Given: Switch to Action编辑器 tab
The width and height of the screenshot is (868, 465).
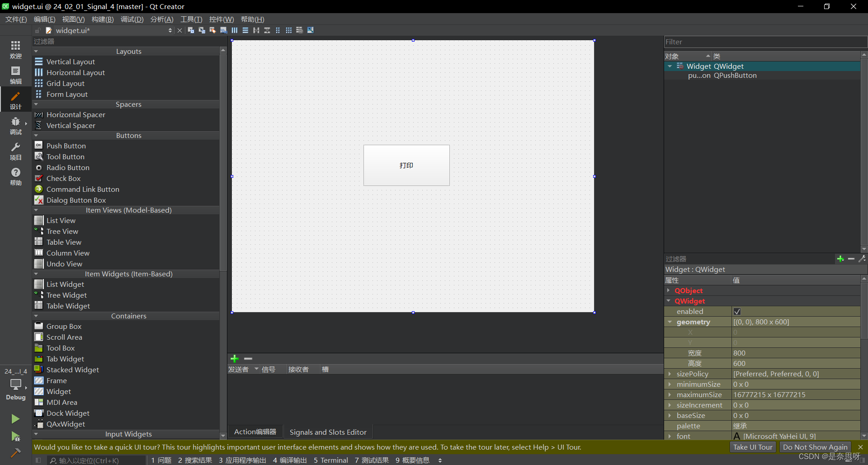Looking at the screenshot, I should (x=255, y=432).
